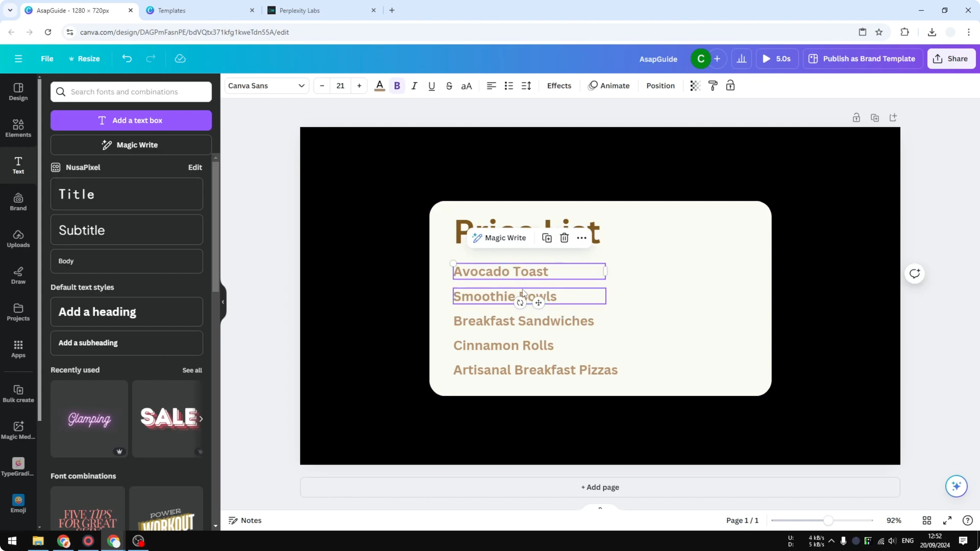Click Magic Write in side panel
The height and width of the screenshot is (551, 980).
(131, 145)
